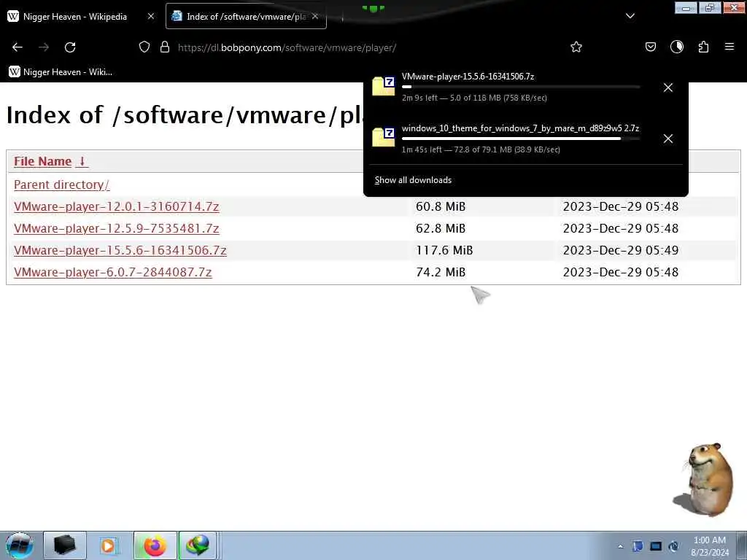Switch to Firefox in the taskbar
The width and height of the screenshot is (747, 560).
[155, 545]
